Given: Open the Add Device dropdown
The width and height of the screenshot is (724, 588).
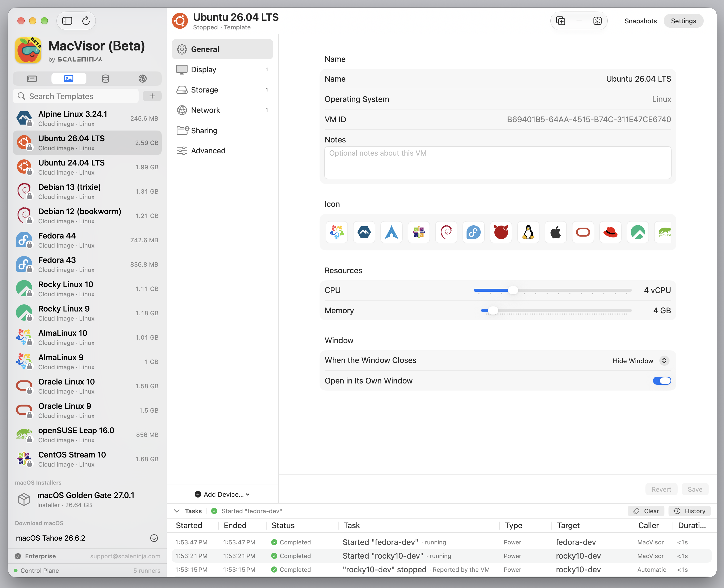Looking at the screenshot, I should pos(222,494).
